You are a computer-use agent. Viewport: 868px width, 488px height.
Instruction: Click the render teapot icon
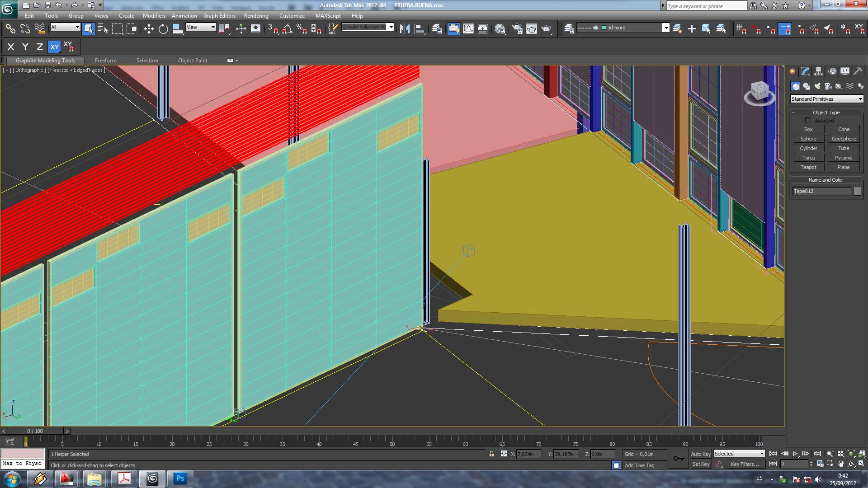click(546, 29)
